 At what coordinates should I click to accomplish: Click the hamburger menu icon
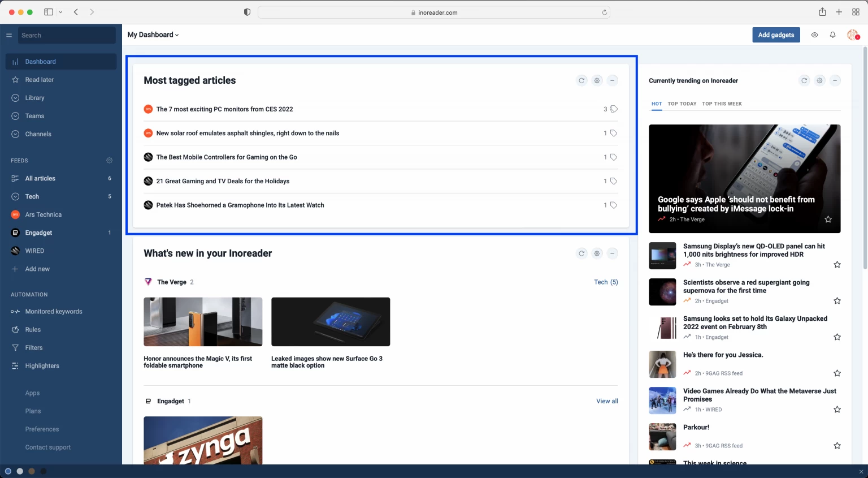click(x=8, y=35)
